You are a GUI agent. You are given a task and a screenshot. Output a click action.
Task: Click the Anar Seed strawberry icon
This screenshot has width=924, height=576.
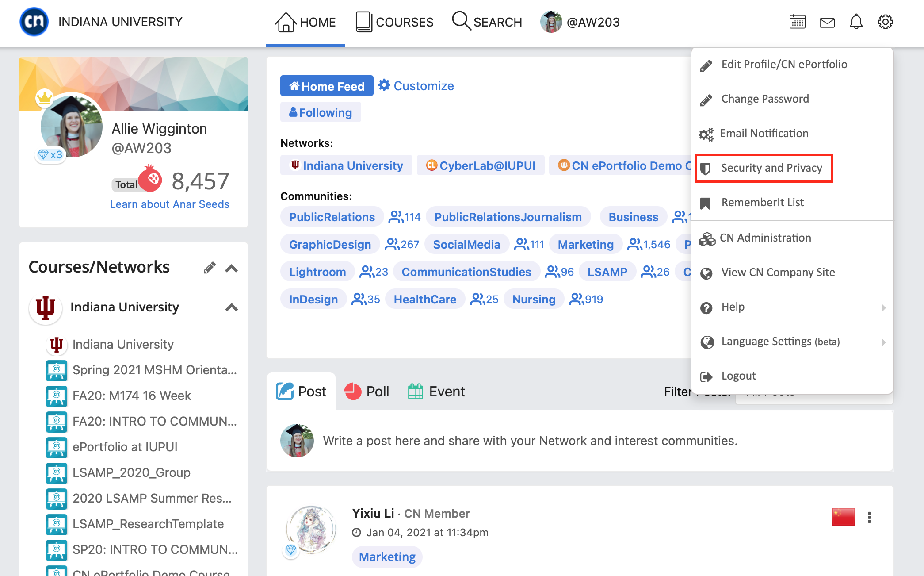[150, 179]
